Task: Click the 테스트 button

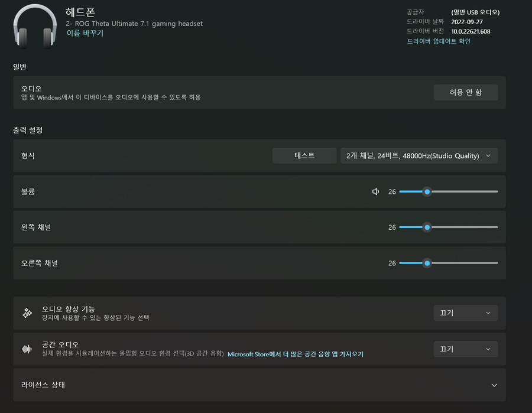Action: coord(304,155)
